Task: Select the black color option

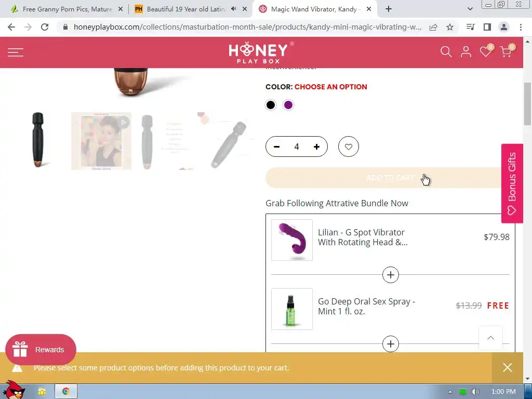Action: coord(270,105)
